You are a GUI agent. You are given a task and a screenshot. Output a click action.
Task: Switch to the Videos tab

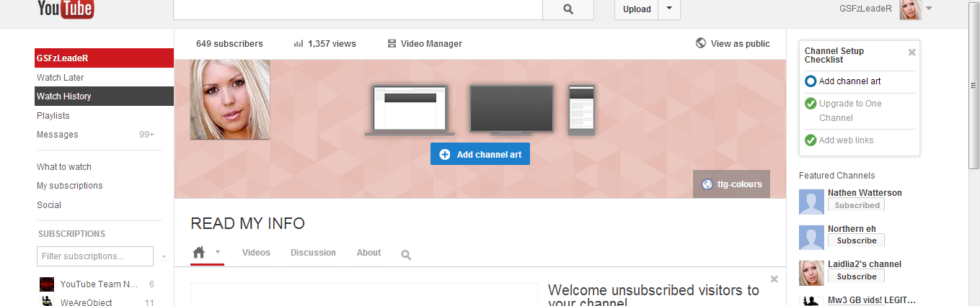pos(256,253)
